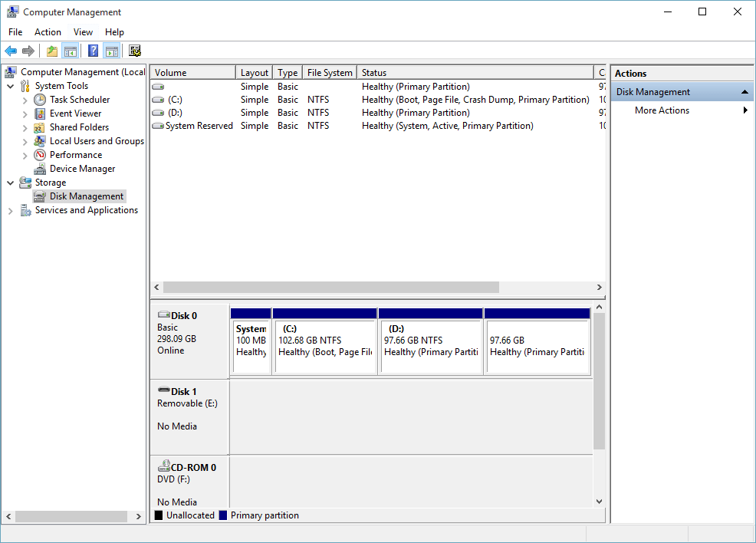Collapse the Storage tree node
The height and width of the screenshot is (543, 756).
tap(11, 183)
